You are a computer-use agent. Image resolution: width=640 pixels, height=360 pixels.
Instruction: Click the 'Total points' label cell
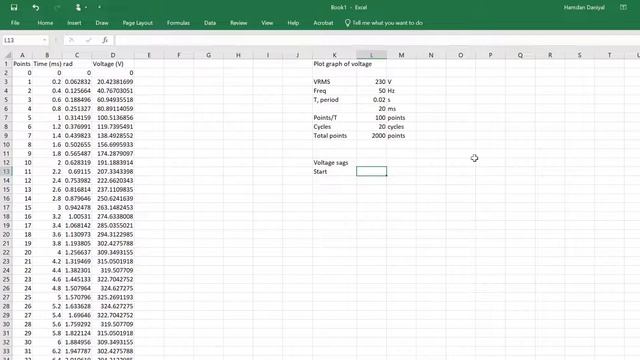(x=334, y=136)
